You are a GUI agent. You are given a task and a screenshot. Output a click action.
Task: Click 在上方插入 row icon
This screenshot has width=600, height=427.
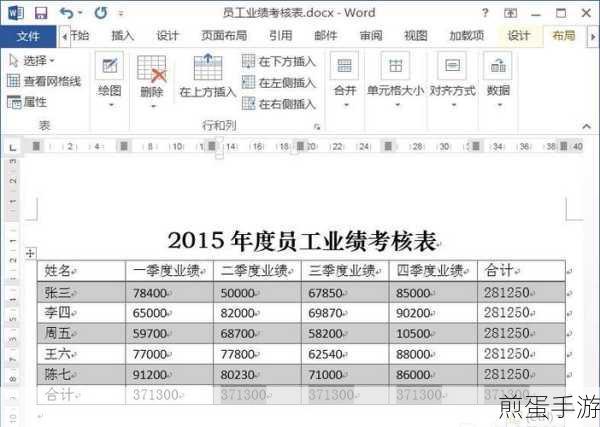[208, 67]
